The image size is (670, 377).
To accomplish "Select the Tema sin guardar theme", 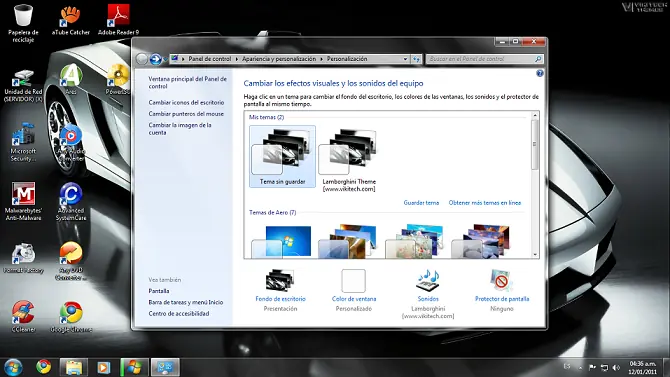I will 282,156.
